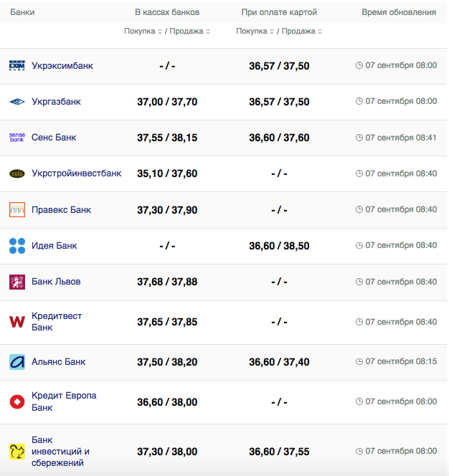449x476 pixels.
Task: Open the Банк инвестиций и сбережений link
Action: [x=60, y=452]
